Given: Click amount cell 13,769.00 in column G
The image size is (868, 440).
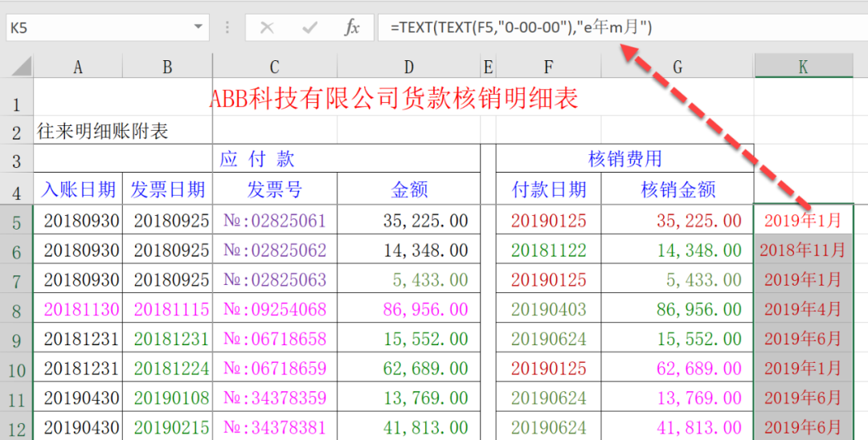Looking at the screenshot, I should click(x=678, y=398).
